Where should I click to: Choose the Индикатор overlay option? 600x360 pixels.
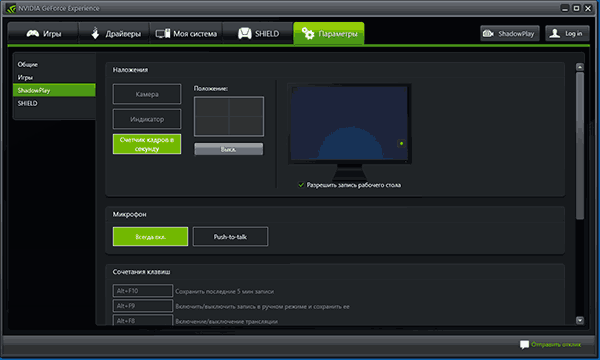[x=147, y=119]
